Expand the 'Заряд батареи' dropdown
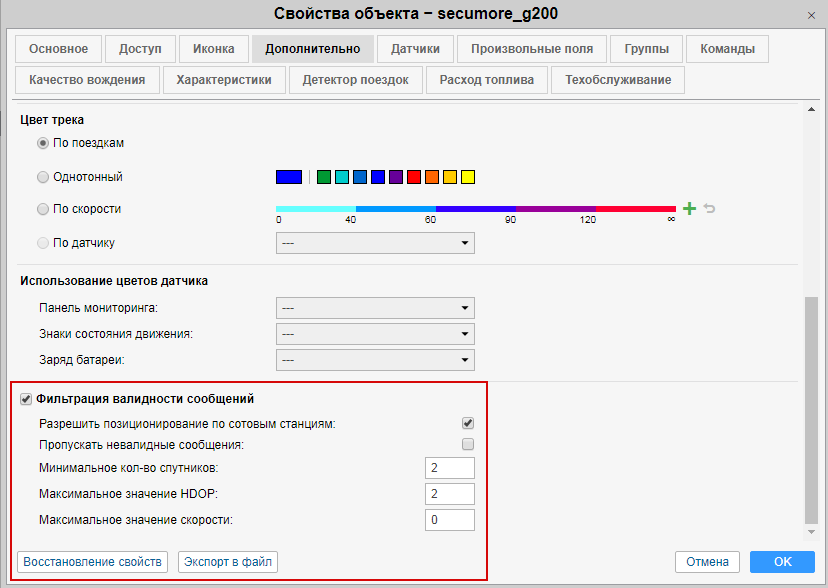Viewport: 828px width, 588px height. point(374,360)
